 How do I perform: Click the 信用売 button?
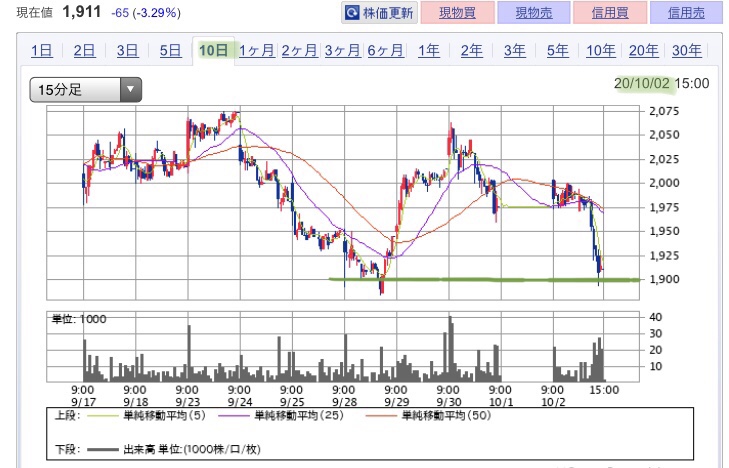(x=686, y=13)
